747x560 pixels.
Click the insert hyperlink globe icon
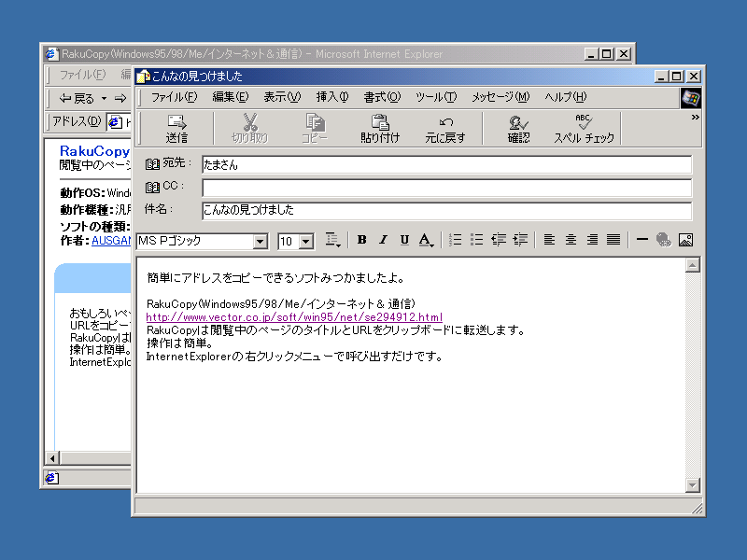[x=664, y=240]
